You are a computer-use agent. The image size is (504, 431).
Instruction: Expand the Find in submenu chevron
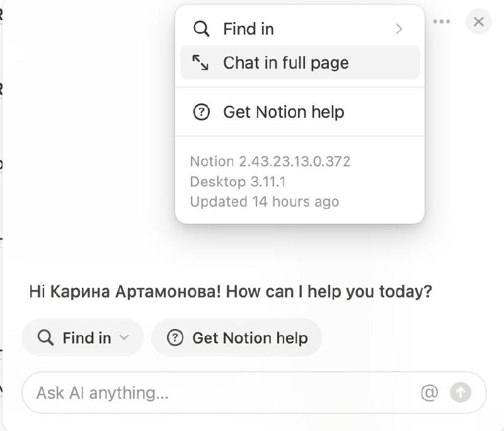pos(399,29)
